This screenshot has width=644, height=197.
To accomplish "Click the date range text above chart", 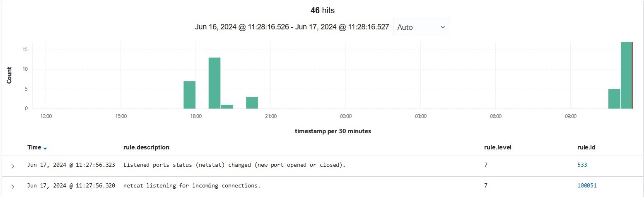I will click(292, 27).
